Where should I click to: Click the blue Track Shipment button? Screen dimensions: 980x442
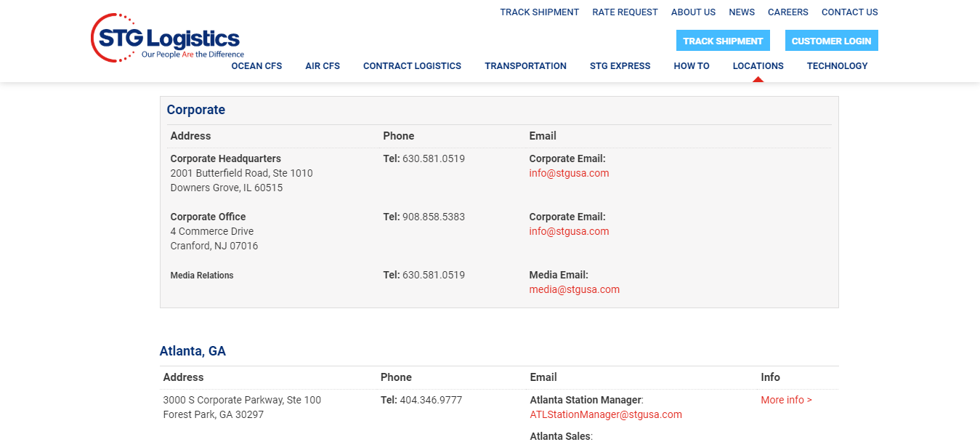click(x=723, y=41)
